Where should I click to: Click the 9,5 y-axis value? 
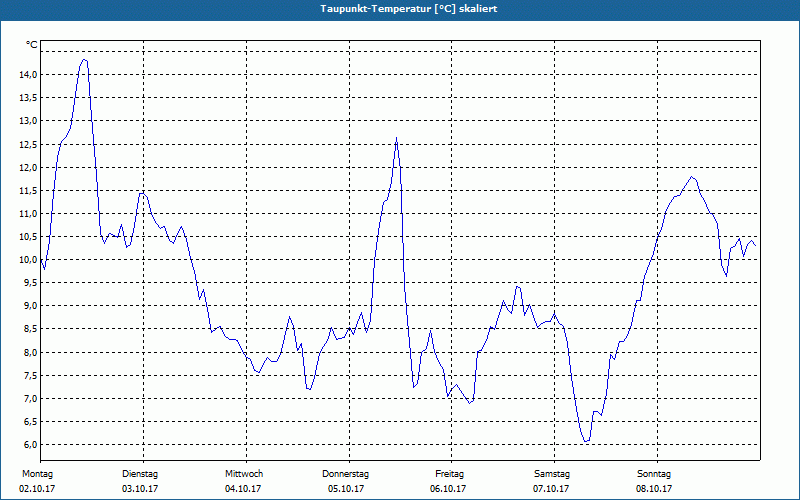point(30,283)
